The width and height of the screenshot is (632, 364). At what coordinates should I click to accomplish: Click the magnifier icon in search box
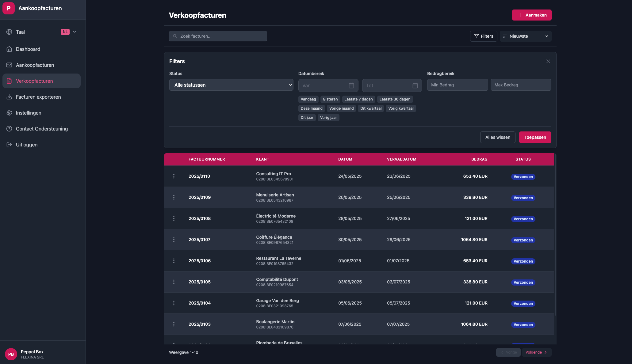[175, 36]
